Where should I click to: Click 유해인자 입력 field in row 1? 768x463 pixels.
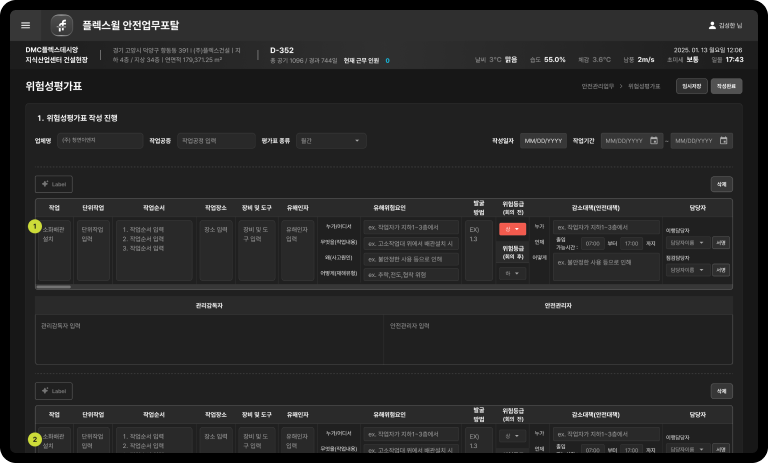click(297, 250)
